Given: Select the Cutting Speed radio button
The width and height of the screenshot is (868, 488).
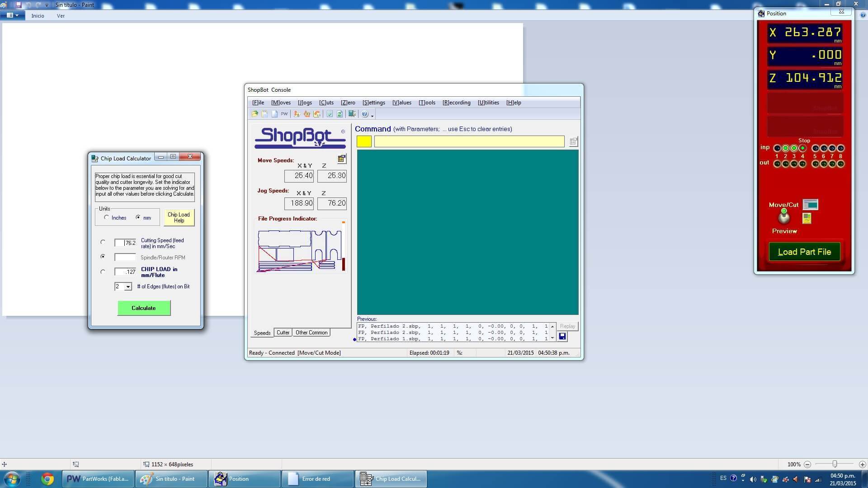Looking at the screenshot, I should (103, 242).
